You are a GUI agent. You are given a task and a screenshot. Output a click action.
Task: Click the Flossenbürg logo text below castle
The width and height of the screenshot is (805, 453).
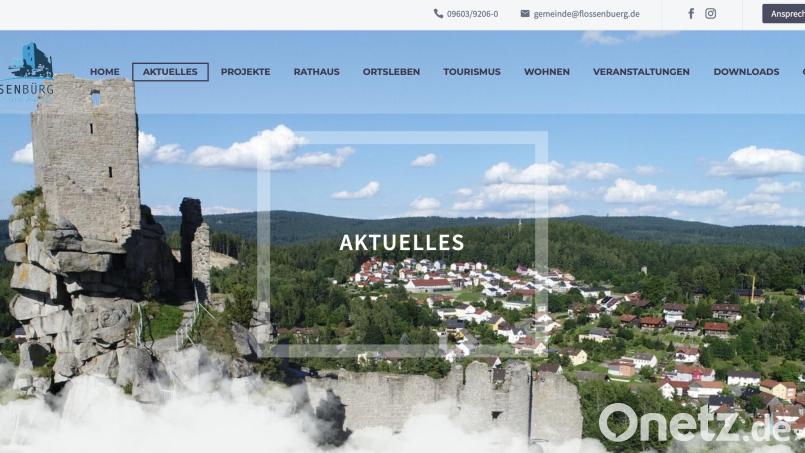pyautogui.click(x=27, y=89)
